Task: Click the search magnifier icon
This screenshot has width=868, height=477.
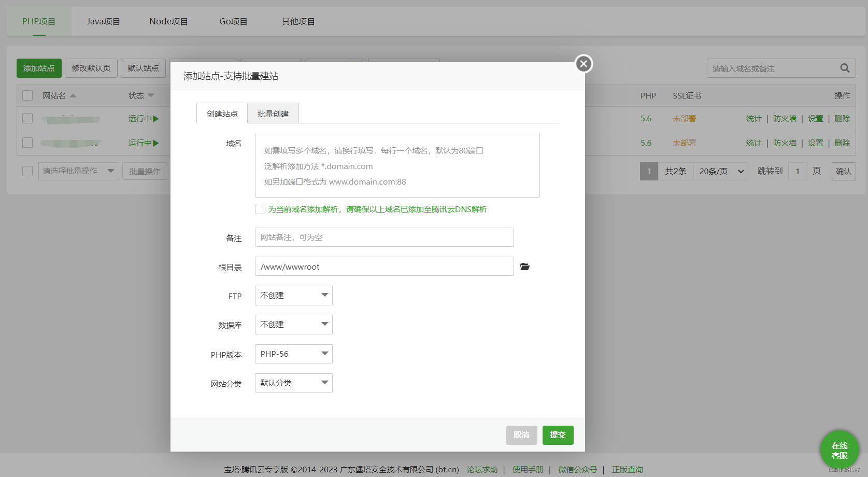Action: point(845,68)
